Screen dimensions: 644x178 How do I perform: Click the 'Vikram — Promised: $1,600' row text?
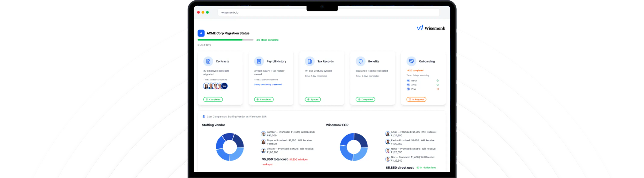290,151
